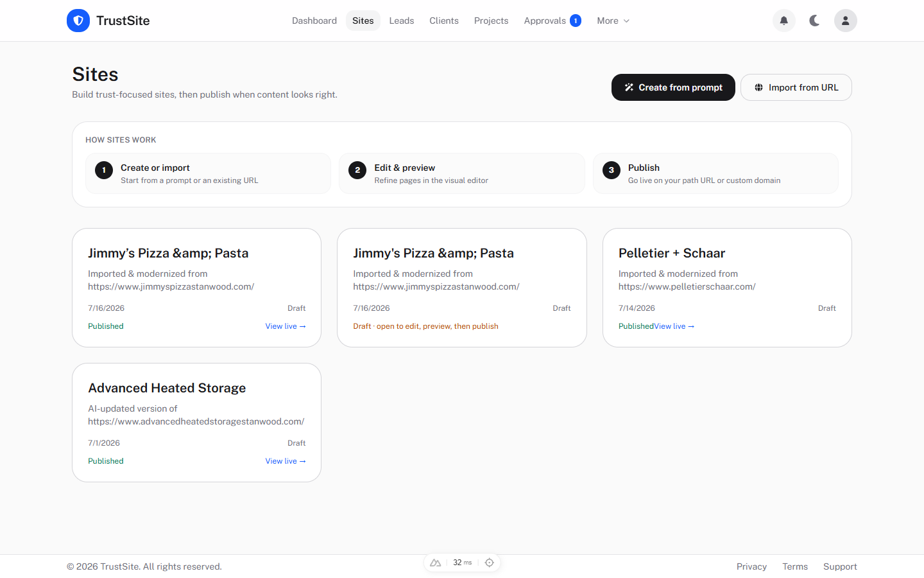Click the Create from prompt button
The height and width of the screenshot is (578, 924).
click(x=673, y=87)
